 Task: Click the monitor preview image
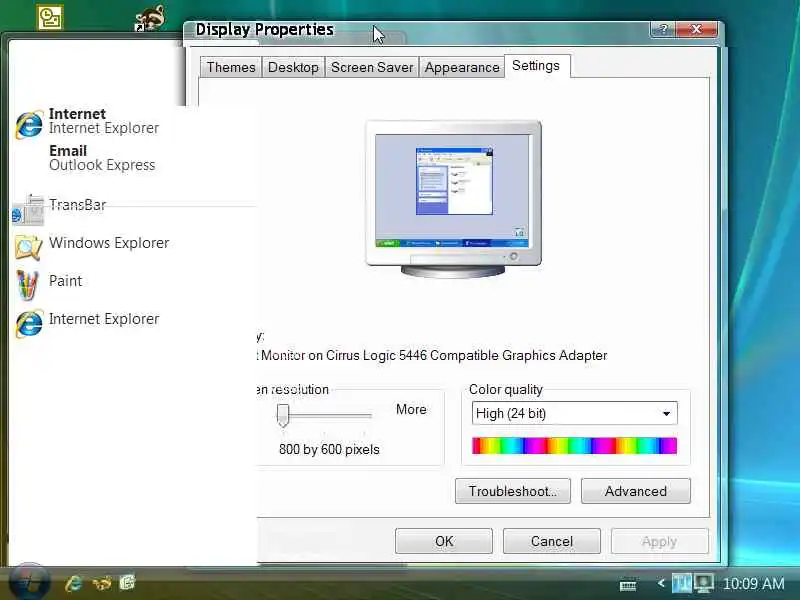click(453, 199)
